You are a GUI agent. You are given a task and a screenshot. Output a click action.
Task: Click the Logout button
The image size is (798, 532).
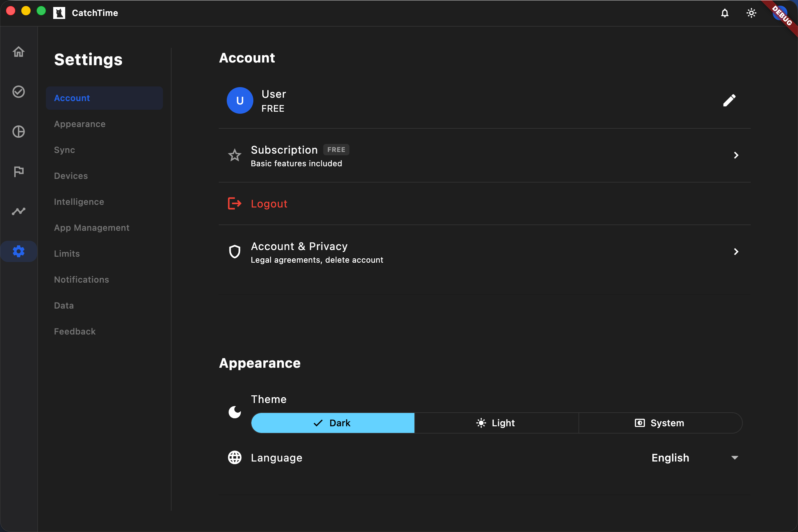click(x=269, y=203)
